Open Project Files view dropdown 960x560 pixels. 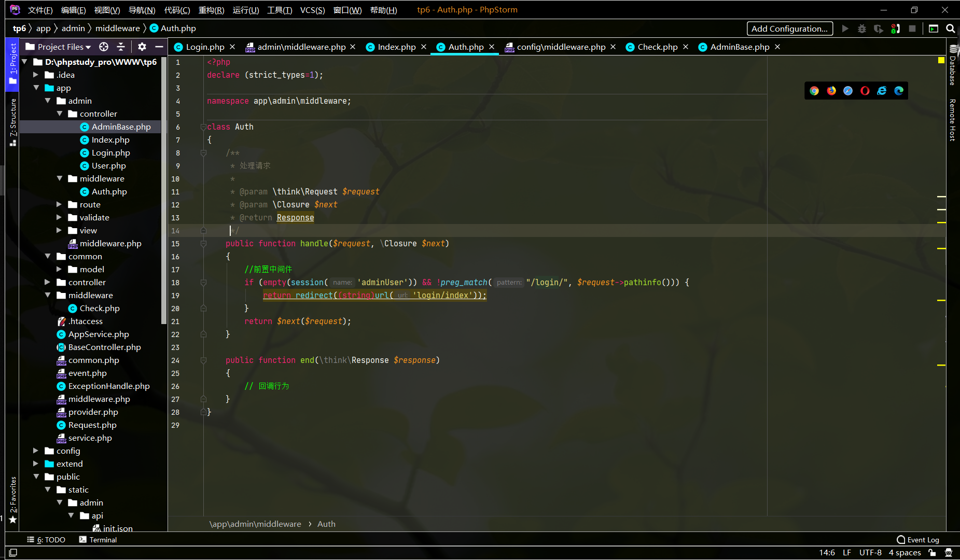pos(58,47)
